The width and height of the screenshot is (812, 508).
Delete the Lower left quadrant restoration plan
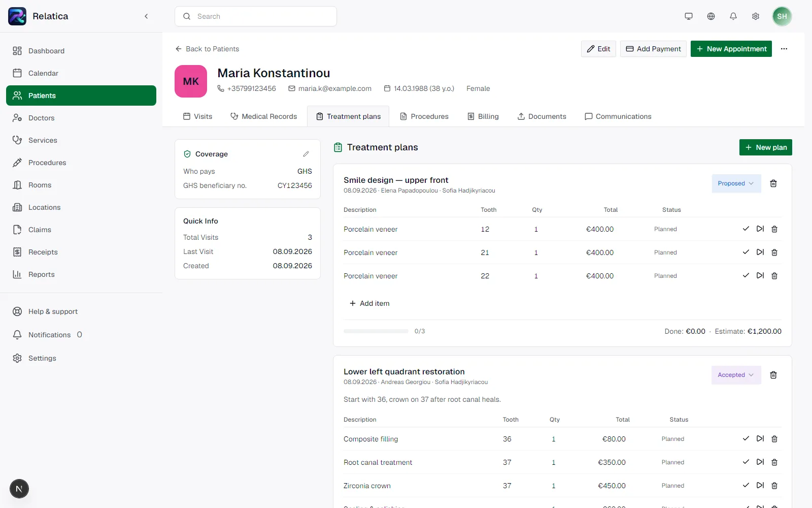pyautogui.click(x=773, y=375)
